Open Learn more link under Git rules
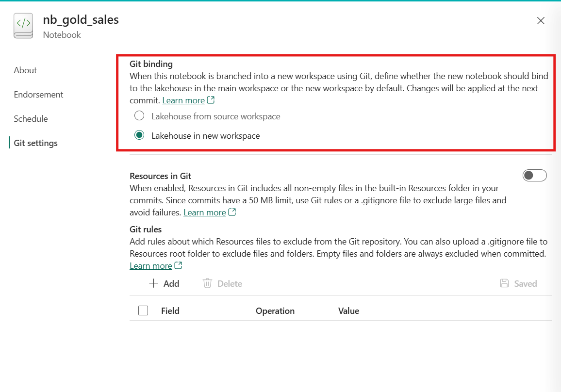Image resolution: width=561 pixels, height=392 pixels. click(150, 266)
